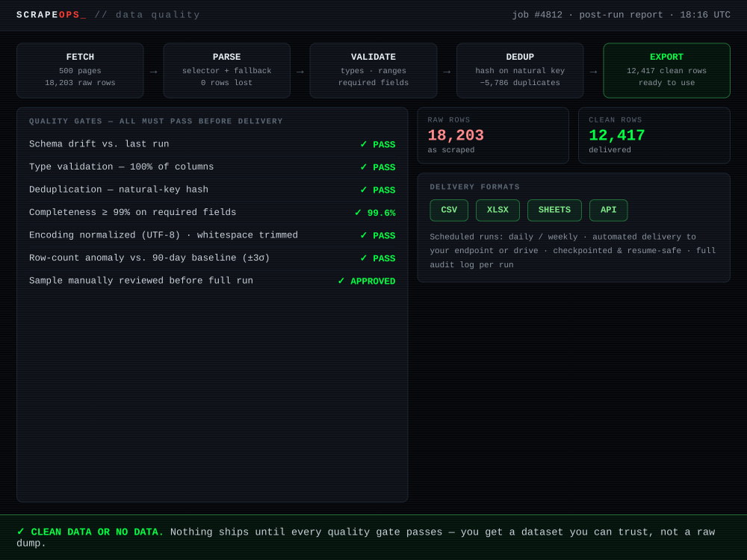Select the CSV delivery format
Image resolution: width=747 pixels, height=560 pixels.
pyautogui.click(x=449, y=210)
